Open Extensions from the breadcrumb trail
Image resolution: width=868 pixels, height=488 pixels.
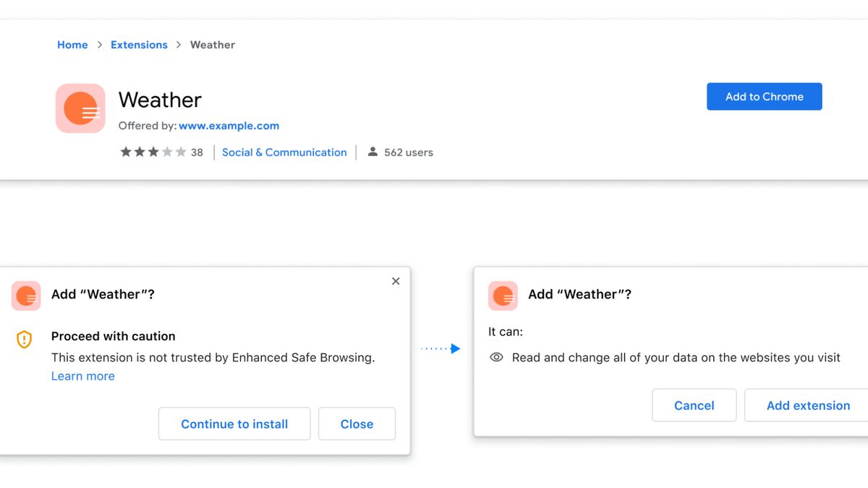pos(139,44)
